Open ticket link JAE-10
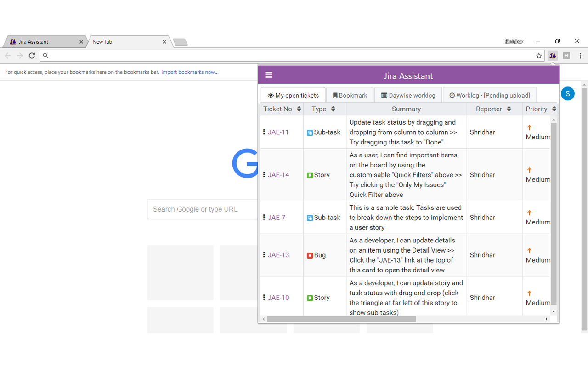 tap(278, 298)
